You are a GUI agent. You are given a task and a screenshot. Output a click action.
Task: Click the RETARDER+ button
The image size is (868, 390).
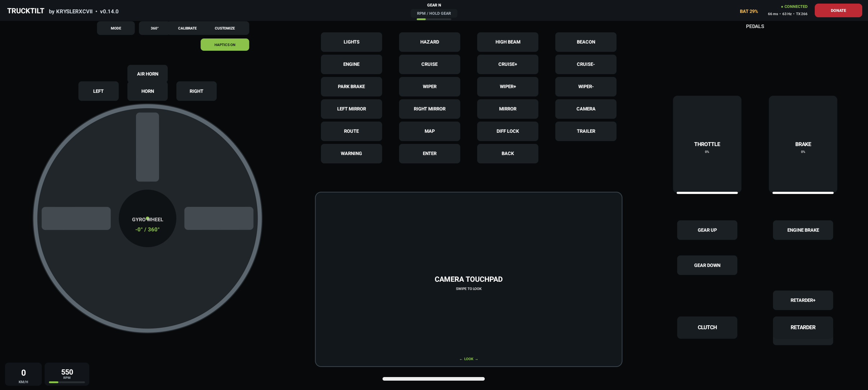pos(803,300)
